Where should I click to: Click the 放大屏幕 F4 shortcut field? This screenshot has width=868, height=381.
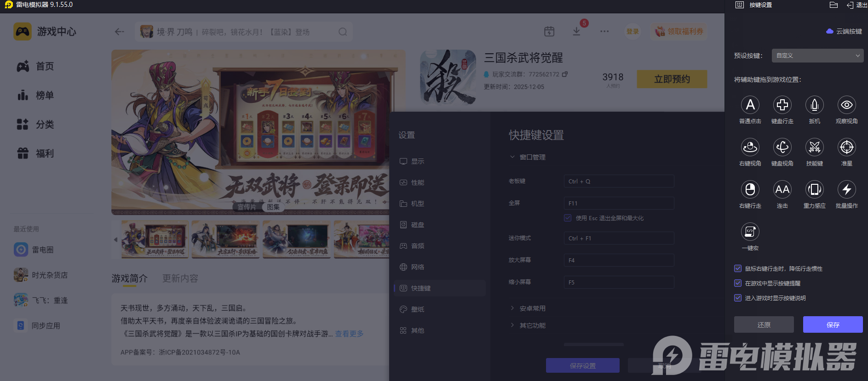pyautogui.click(x=619, y=260)
